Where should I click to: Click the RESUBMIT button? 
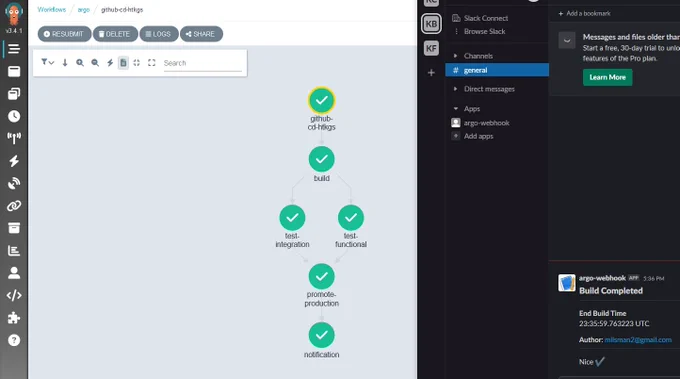64,34
